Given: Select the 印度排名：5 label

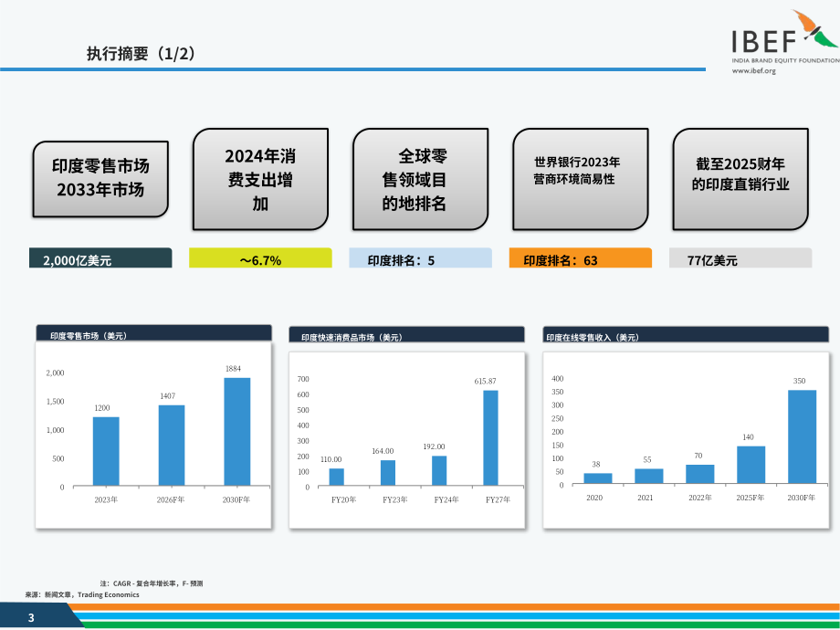Looking at the screenshot, I should [x=421, y=258].
